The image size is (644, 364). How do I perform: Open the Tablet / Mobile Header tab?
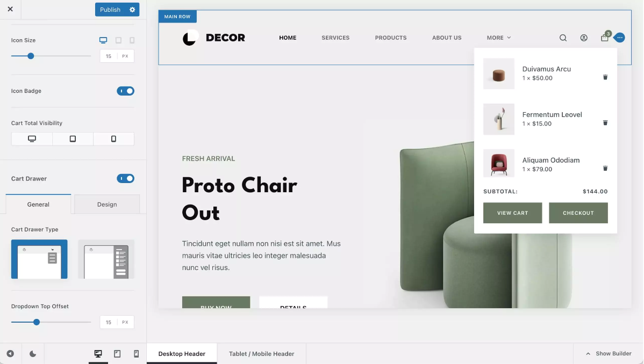262,354
